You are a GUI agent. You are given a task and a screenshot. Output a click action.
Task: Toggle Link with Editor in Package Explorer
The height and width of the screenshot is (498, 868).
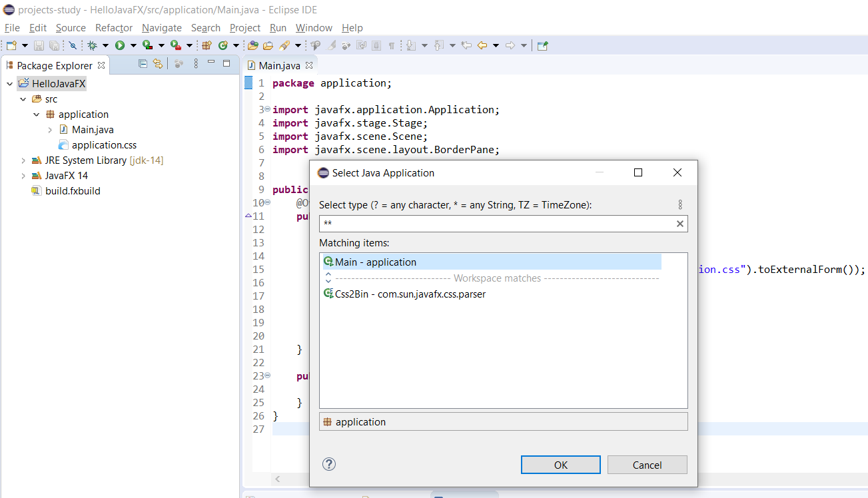pyautogui.click(x=158, y=64)
